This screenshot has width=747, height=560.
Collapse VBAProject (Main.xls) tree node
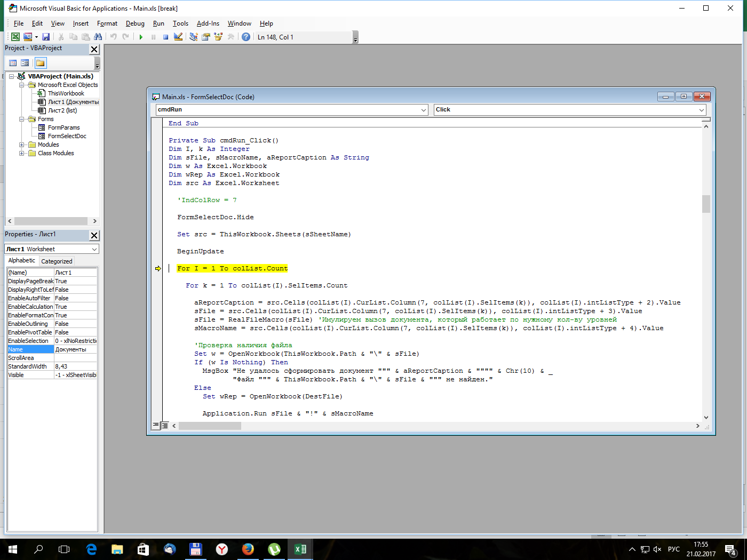[11, 76]
